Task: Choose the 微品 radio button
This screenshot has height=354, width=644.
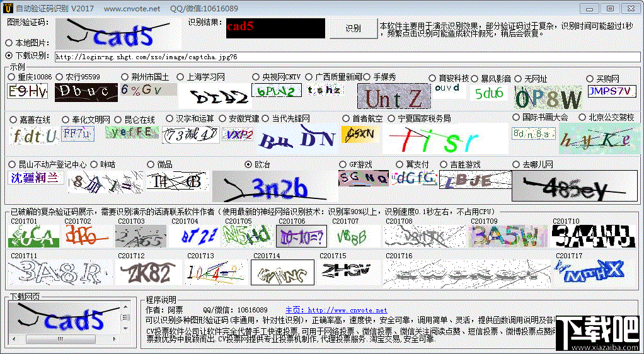Action: coord(151,164)
